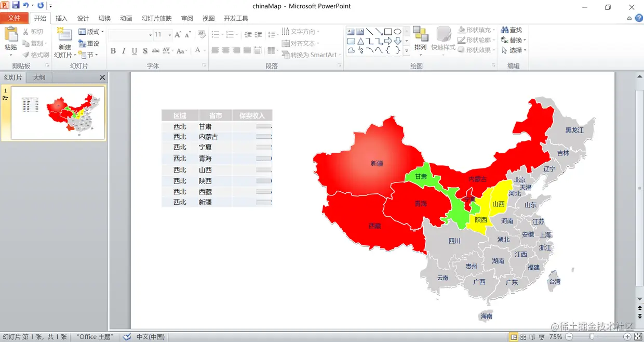Viewport: 644px width, 342px height.
Task: Switch to Developer (开发工具) tab
Action: (236, 18)
